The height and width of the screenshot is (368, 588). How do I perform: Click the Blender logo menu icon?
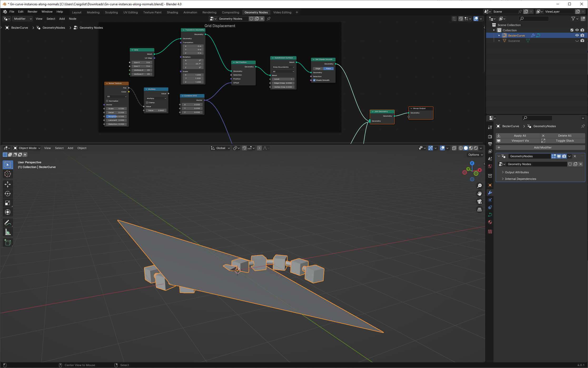pos(5,12)
